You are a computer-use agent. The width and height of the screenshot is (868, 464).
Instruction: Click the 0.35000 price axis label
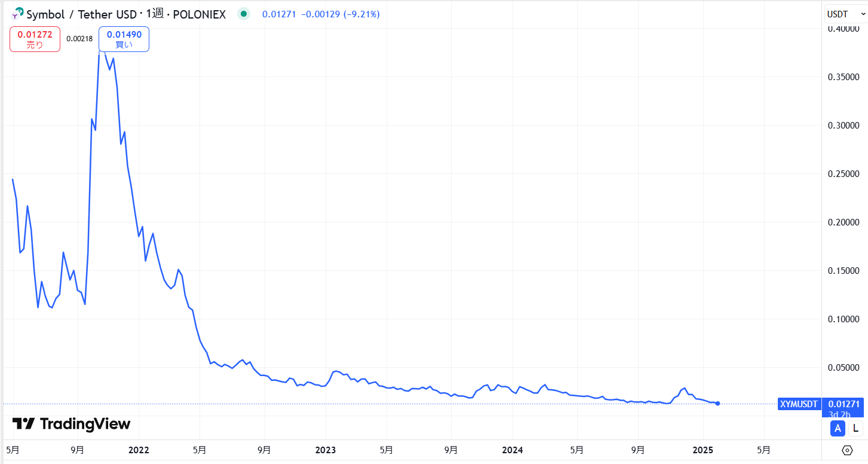[x=843, y=77]
